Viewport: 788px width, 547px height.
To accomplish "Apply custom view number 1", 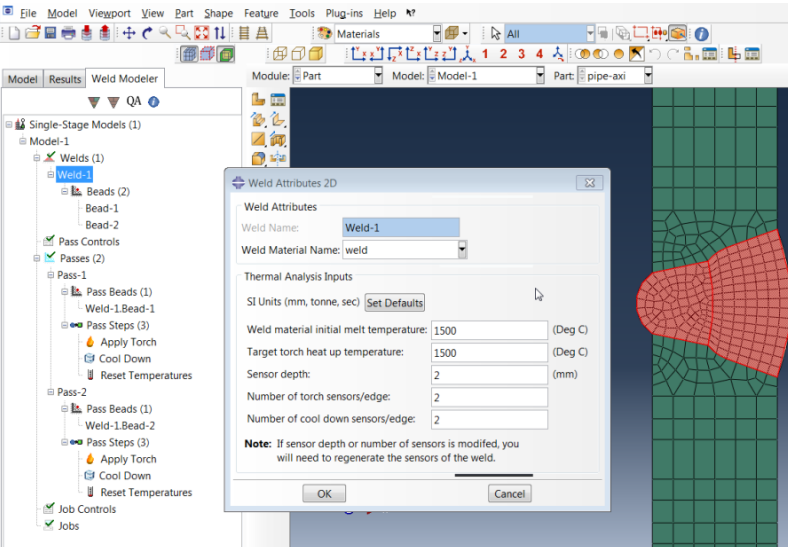I will 485,54.
